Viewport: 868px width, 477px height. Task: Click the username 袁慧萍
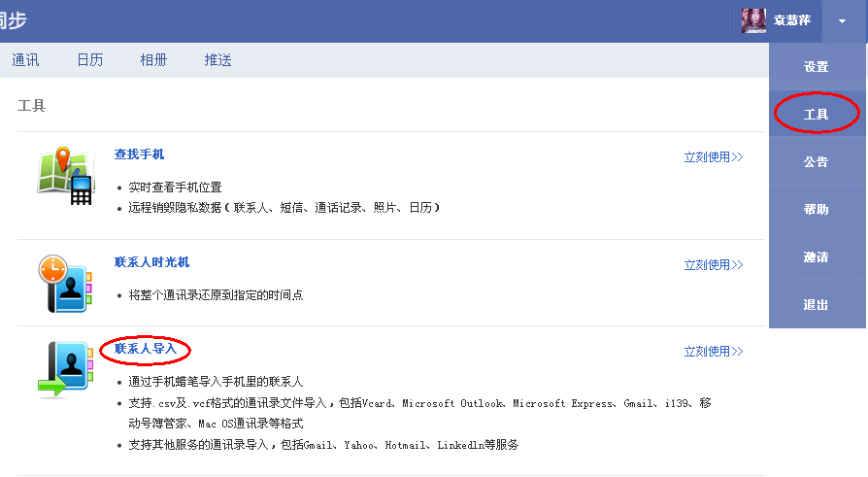click(x=791, y=20)
